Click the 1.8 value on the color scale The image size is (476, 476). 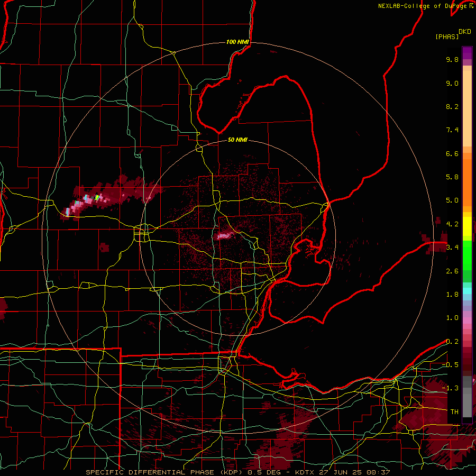[x=452, y=295]
